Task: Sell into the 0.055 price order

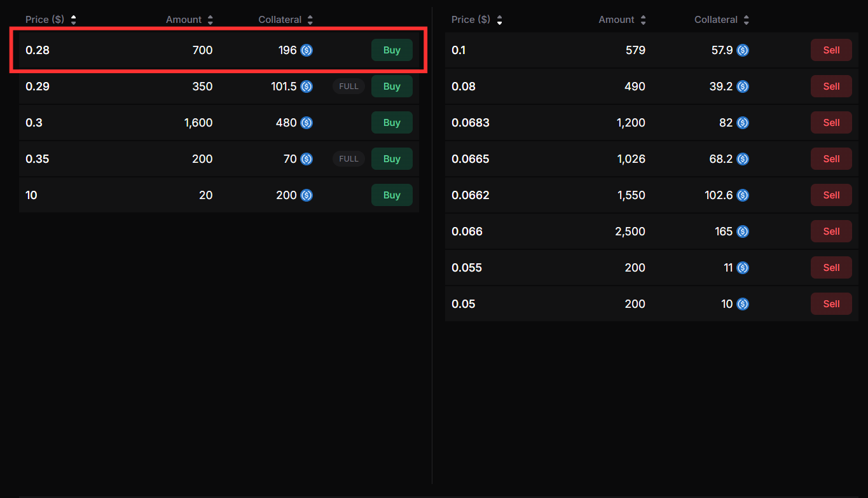Action: click(831, 268)
